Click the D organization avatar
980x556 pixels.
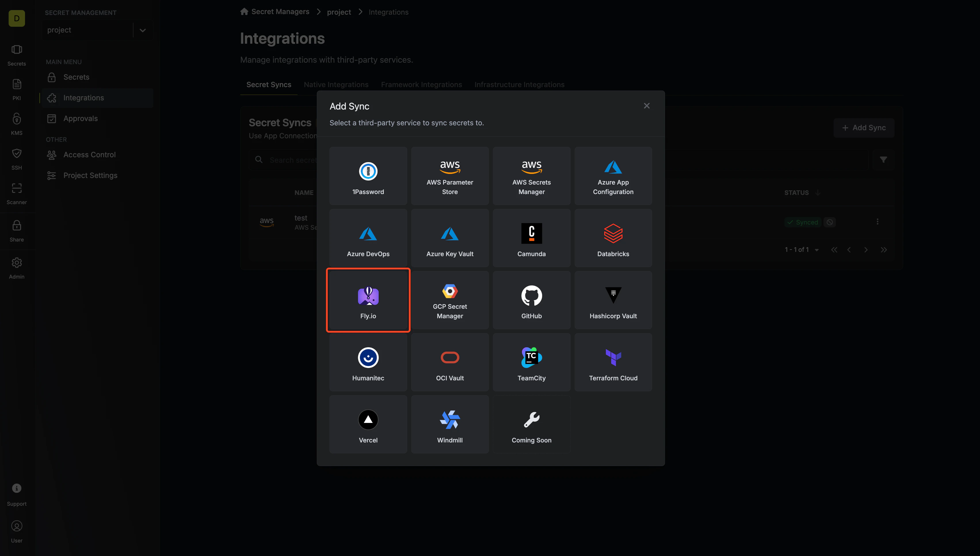click(16, 18)
